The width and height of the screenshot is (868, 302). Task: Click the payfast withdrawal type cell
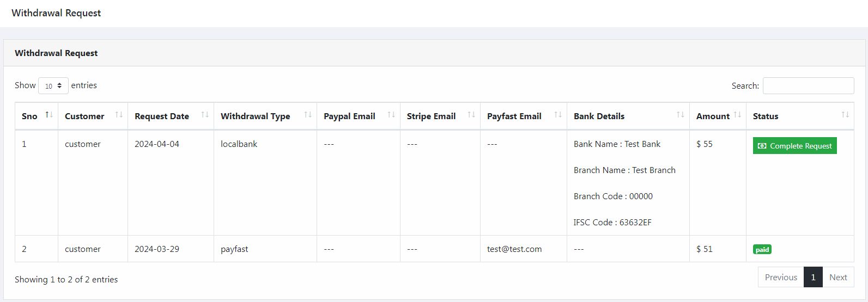234,249
